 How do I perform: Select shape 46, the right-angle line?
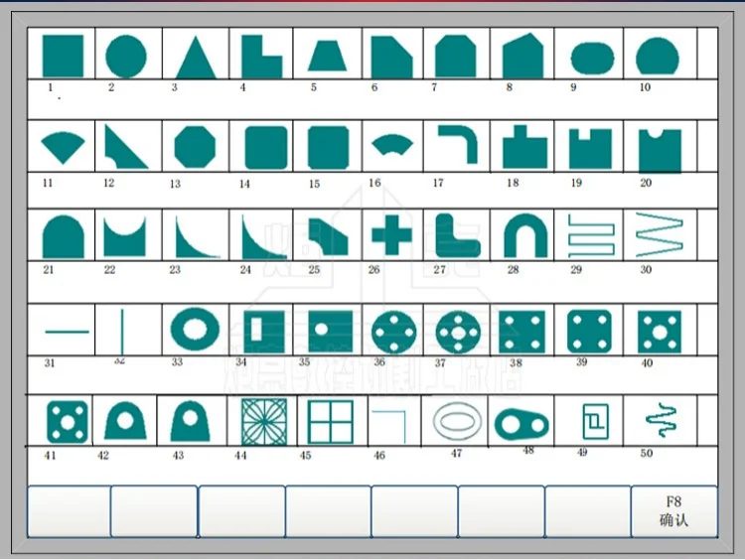[x=389, y=428]
